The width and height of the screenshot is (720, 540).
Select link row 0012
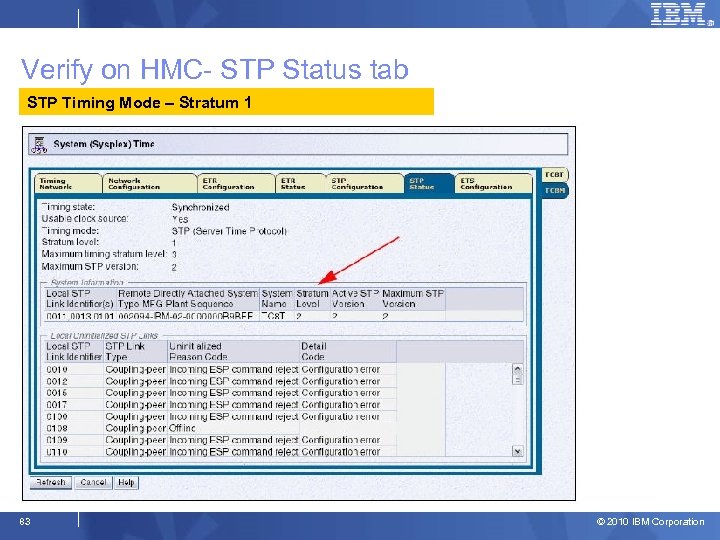[x=220, y=382]
